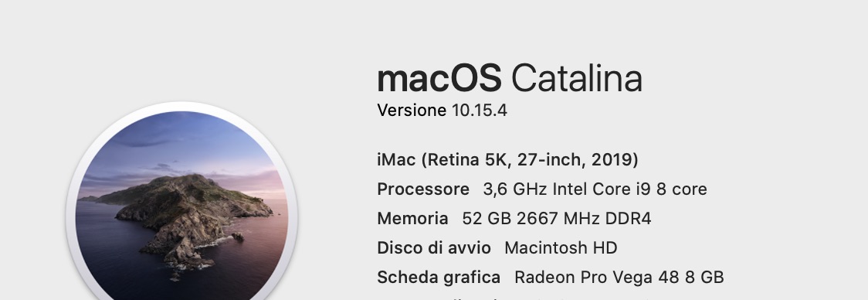The width and height of the screenshot is (868, 300).
Task: Click the "Intel Core i9" text
Action: pyautogui.click(x=602, y=189)
